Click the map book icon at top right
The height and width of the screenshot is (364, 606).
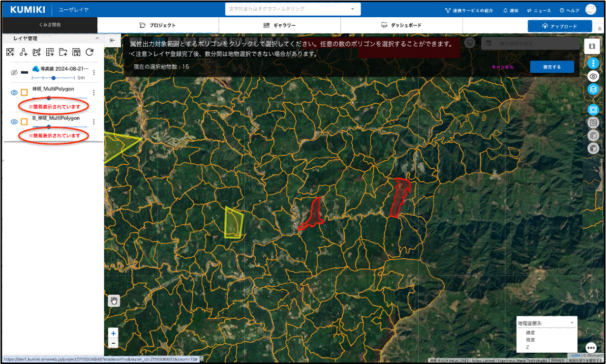tap(592, 46)
